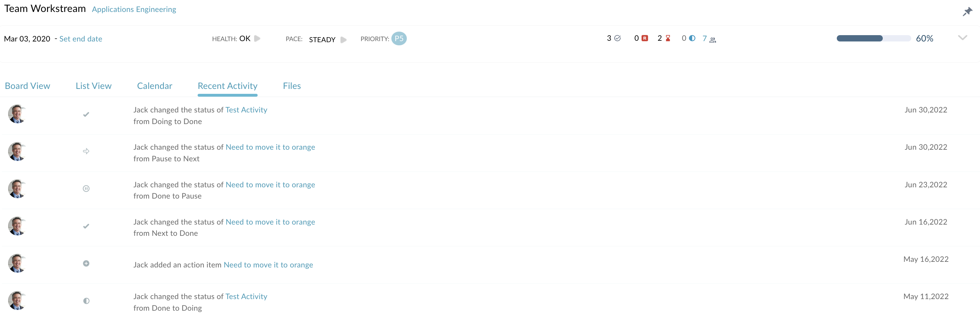Click the May 11,2022 date
The width and height of the screenshot is (980, 317).
[926, 296]
